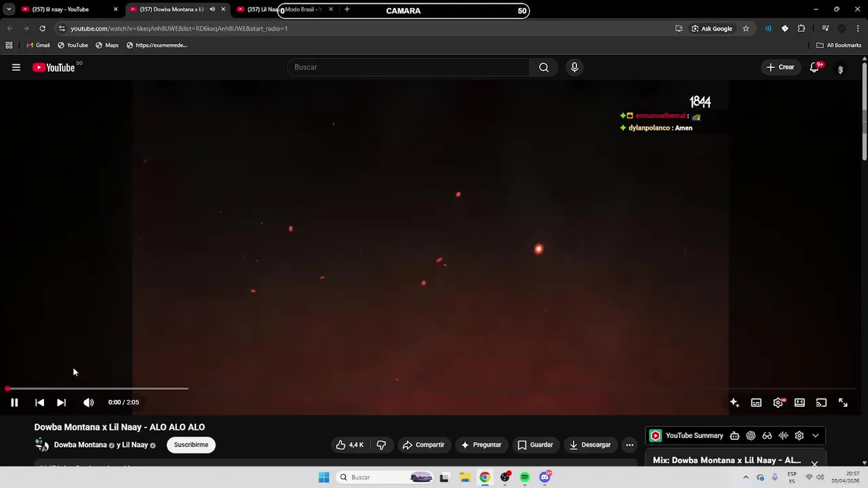Dislike the video with thumbs-down button
Image resolution: width=868 pixels, height=488 pixels.
point(381,445)
